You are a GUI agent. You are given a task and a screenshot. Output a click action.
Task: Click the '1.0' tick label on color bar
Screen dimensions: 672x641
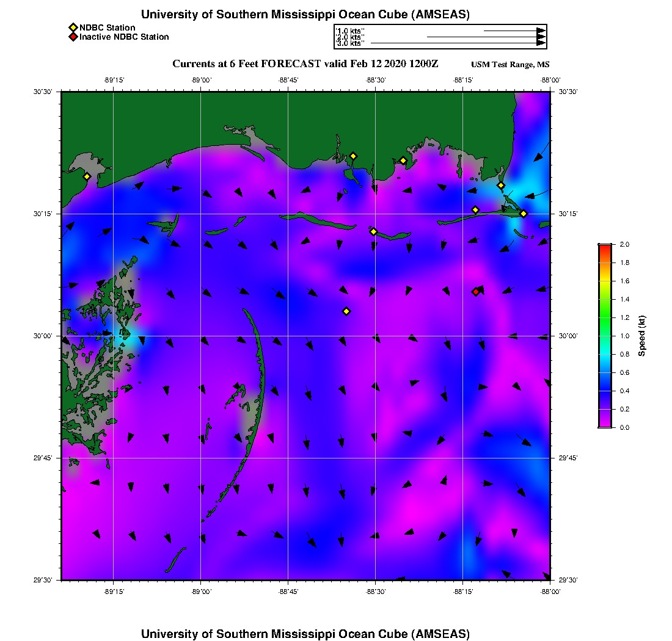click(624, 336)
